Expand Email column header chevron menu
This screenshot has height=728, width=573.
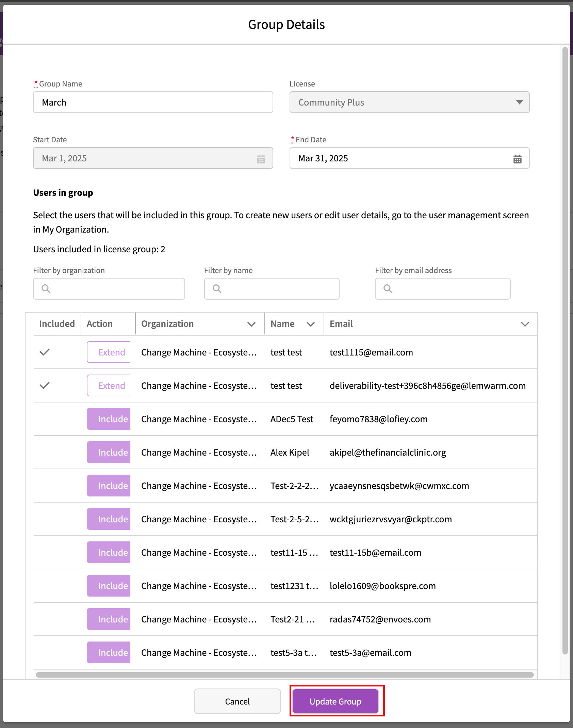(x=525, y=324)
